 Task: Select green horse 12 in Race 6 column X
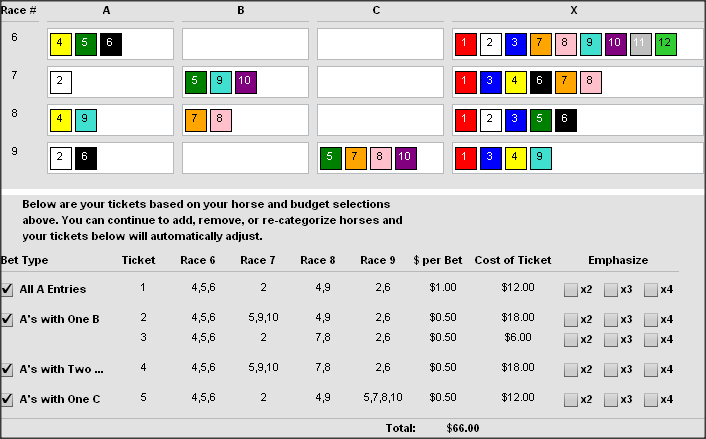[x=666, y=44]
